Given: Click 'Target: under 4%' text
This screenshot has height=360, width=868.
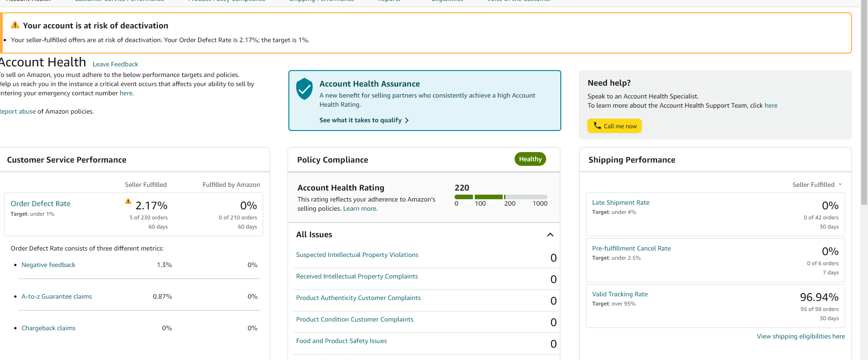Looking at the screenshot, I should 614,212.
